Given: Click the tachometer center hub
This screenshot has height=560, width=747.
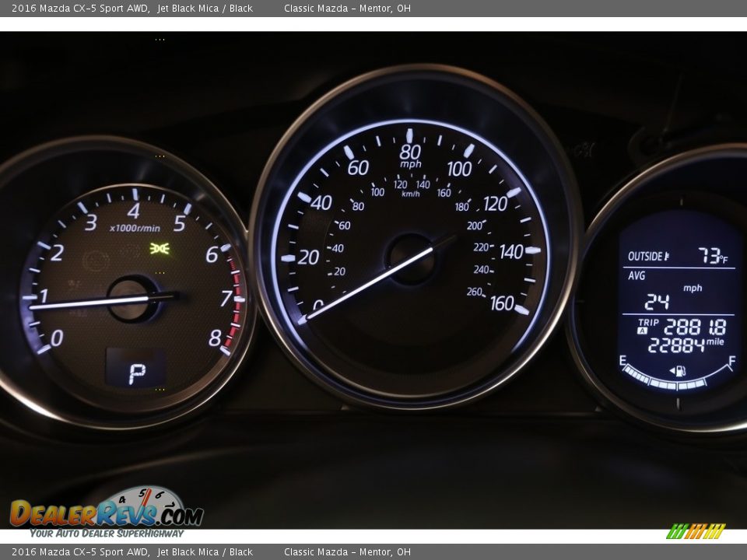Looking at the screenshot, I should pos(132,299).
